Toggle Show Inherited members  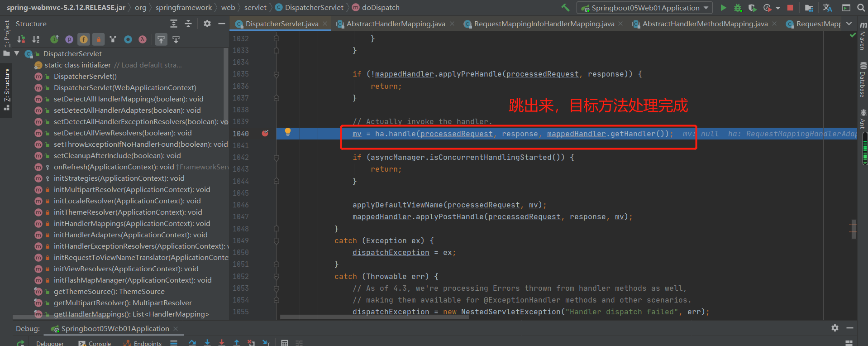54,39
